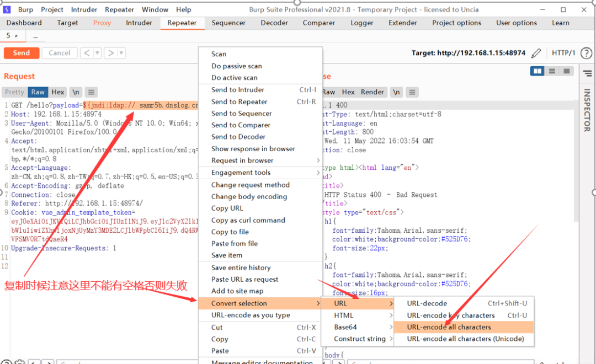Open the Window menu
The width and height of the screenshot is (596, 364).
click(155, 9)
